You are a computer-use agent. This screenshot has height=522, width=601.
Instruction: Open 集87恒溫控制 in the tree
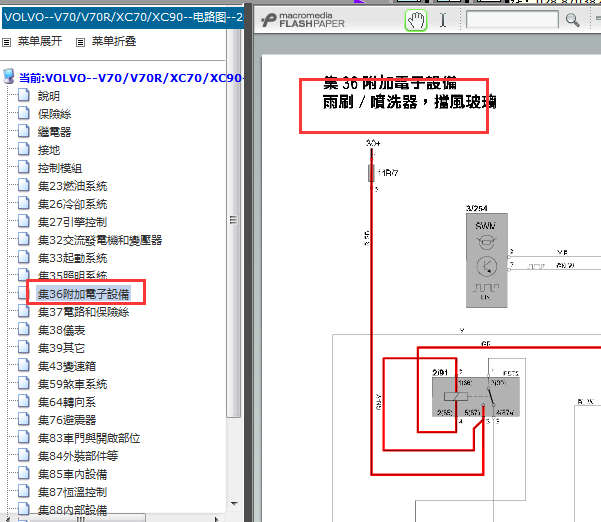coord(72,492)
